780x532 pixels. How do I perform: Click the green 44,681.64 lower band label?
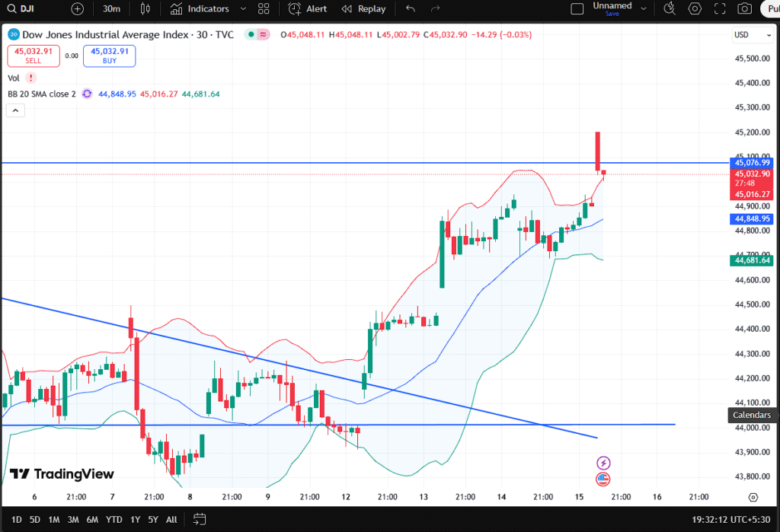click(x=752, y=260)
